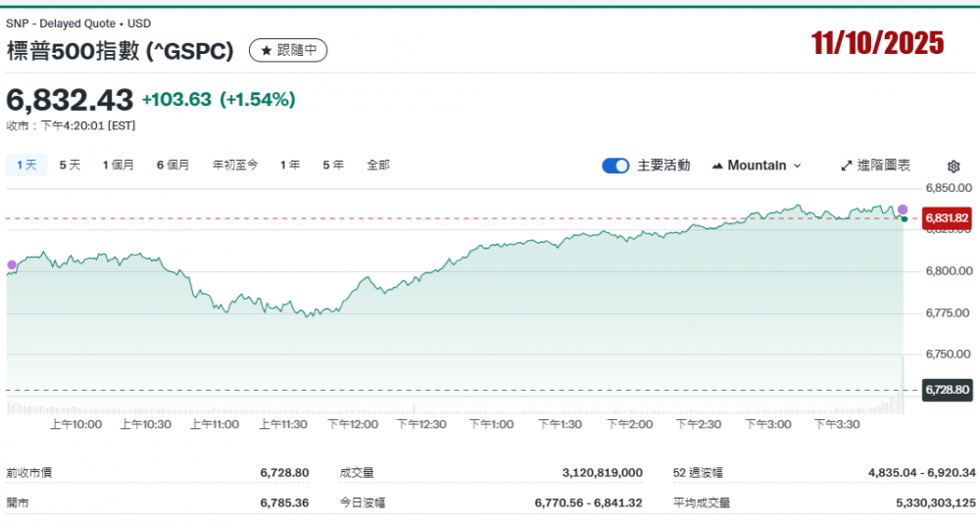Toggle the 主要活動 switch off
Viewport: 980px width, 526px height.
click(615, 166)
